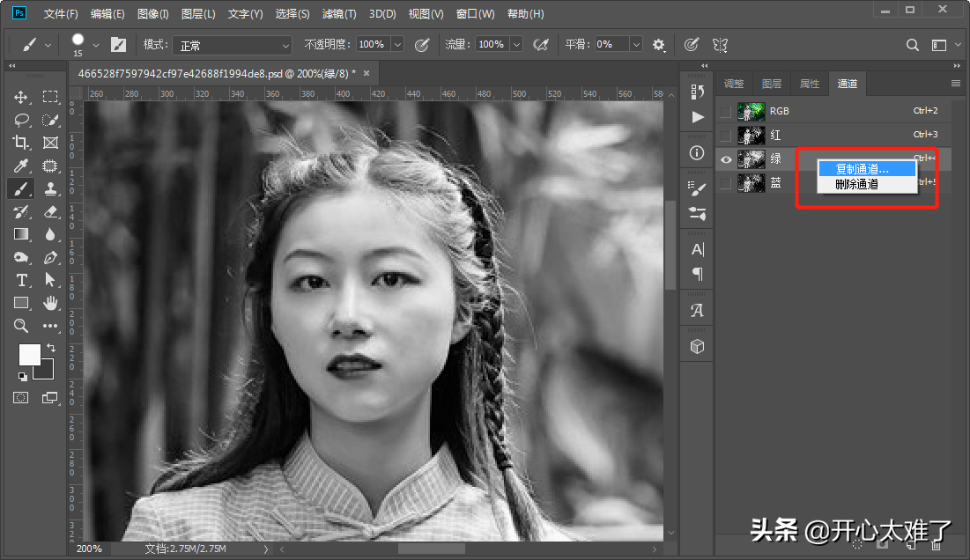
Task: Select the Hand tool
Action: tap(50, 303)
